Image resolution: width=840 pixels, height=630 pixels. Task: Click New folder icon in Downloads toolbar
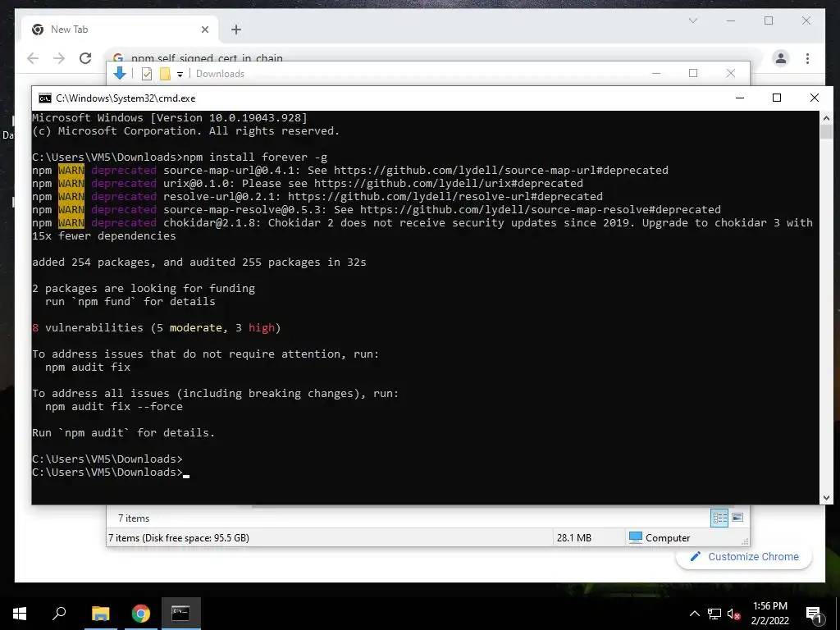coord(165,74)
